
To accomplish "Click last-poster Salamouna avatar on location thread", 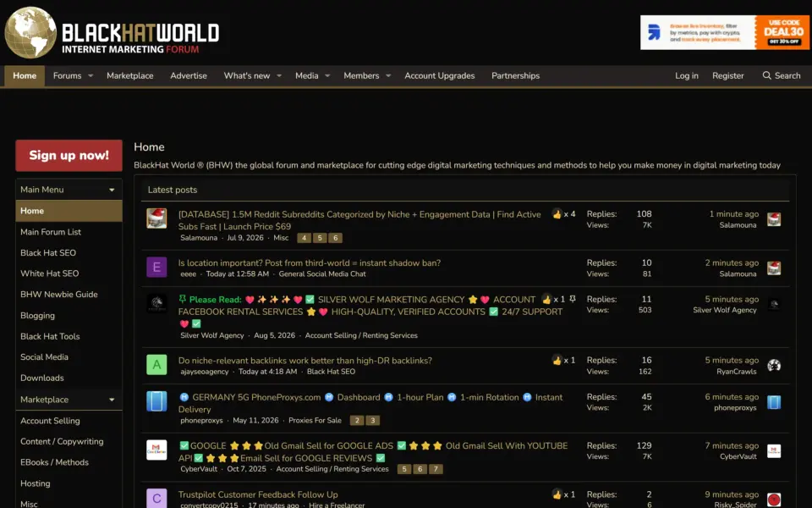I will click(774, 268).
